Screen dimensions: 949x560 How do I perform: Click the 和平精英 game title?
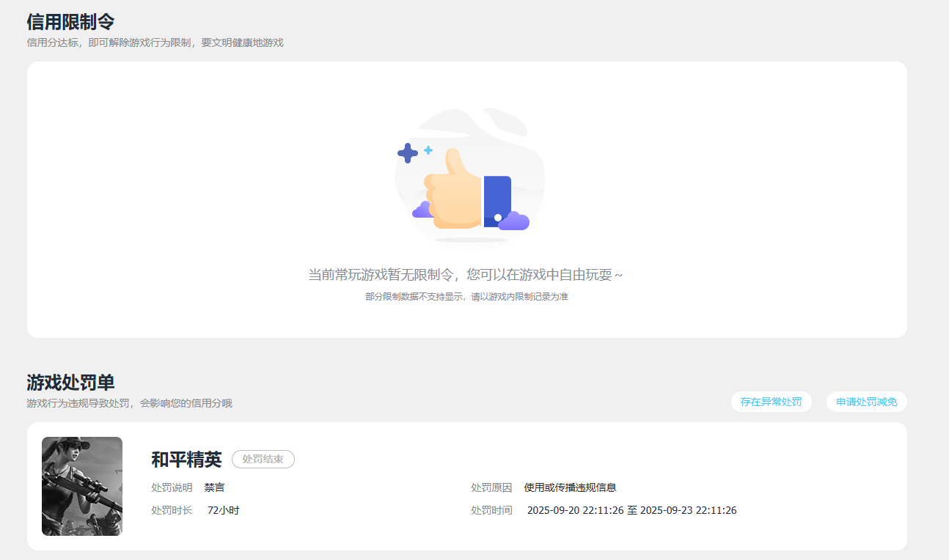tap(186, 460)
